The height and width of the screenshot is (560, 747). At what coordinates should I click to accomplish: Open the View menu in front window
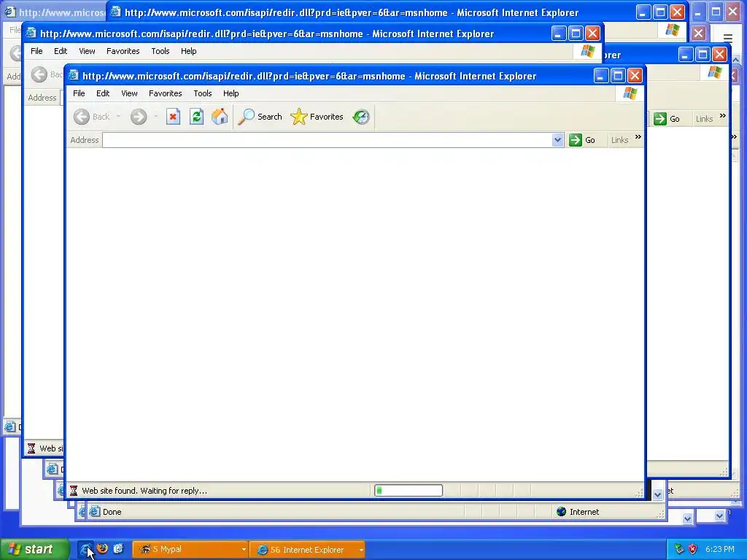pos(129,93)
